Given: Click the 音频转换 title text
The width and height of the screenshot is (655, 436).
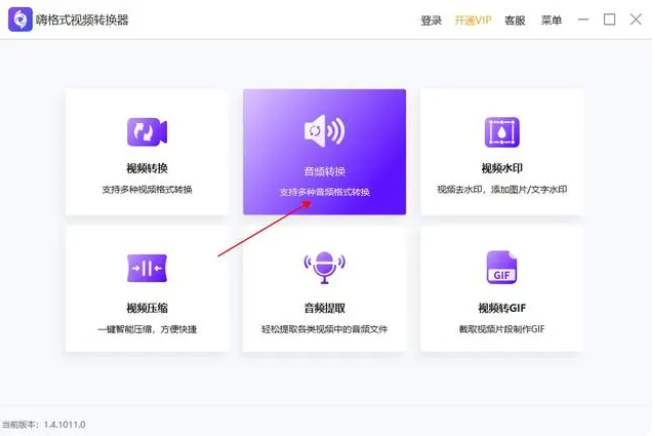Looking at the screenshot, I should [x=324, y=171].
